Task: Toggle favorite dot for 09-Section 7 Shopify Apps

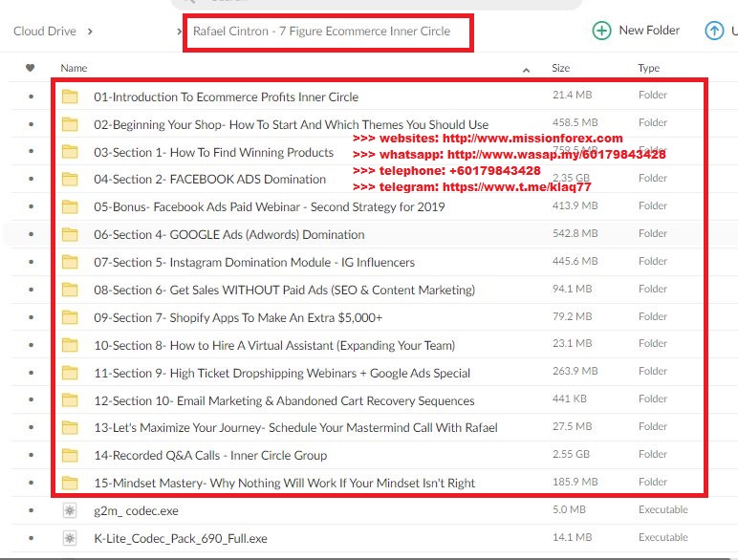Action: coord(31,317)
